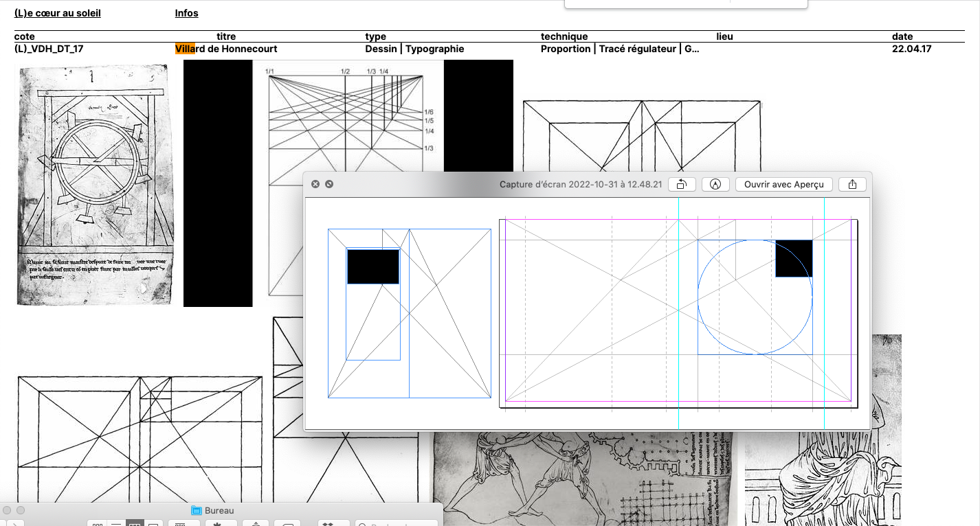Click share icon in Quick Look window

[852, 185]
